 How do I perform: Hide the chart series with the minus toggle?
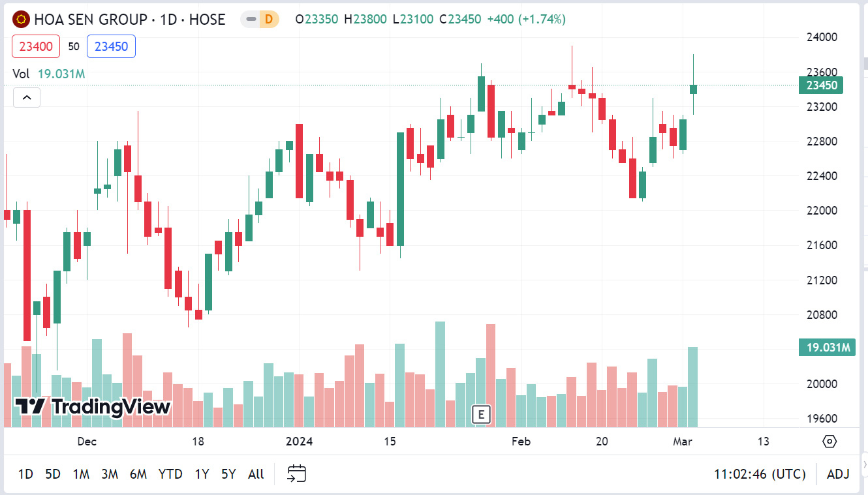point(251,20)
